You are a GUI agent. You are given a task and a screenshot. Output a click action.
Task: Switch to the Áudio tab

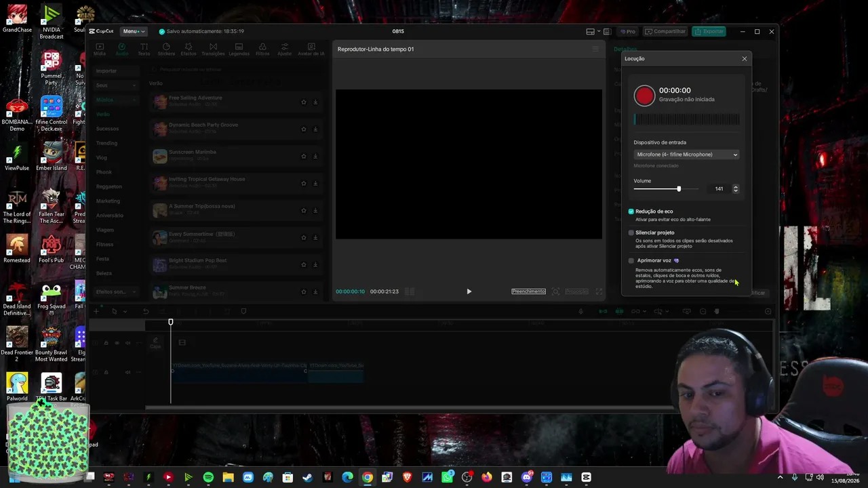click(121, 49)
